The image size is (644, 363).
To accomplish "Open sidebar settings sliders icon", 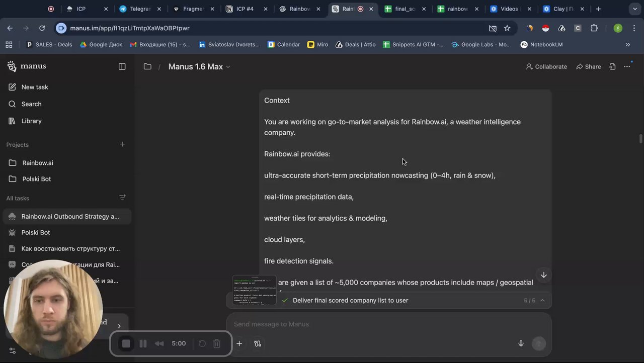I will 12,351.
